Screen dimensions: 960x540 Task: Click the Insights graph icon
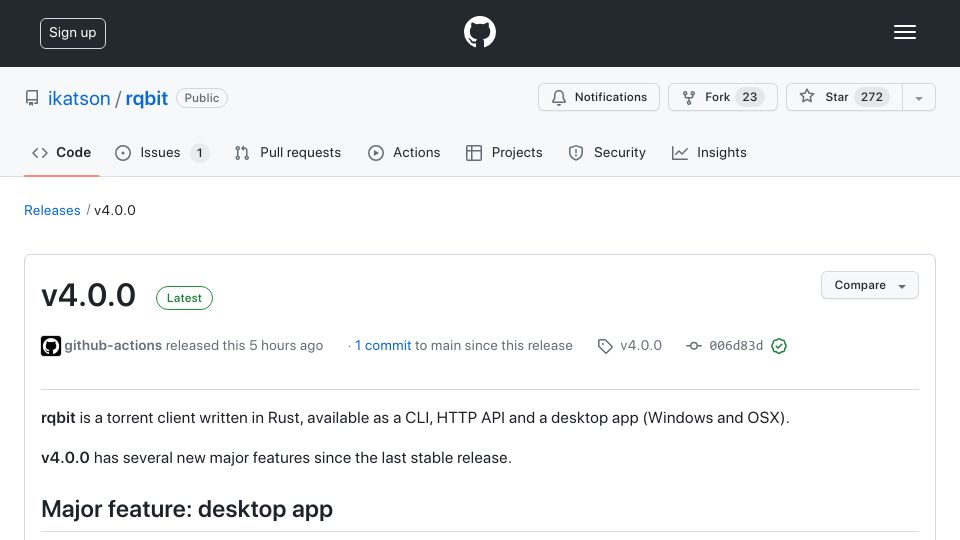(680, 153)
